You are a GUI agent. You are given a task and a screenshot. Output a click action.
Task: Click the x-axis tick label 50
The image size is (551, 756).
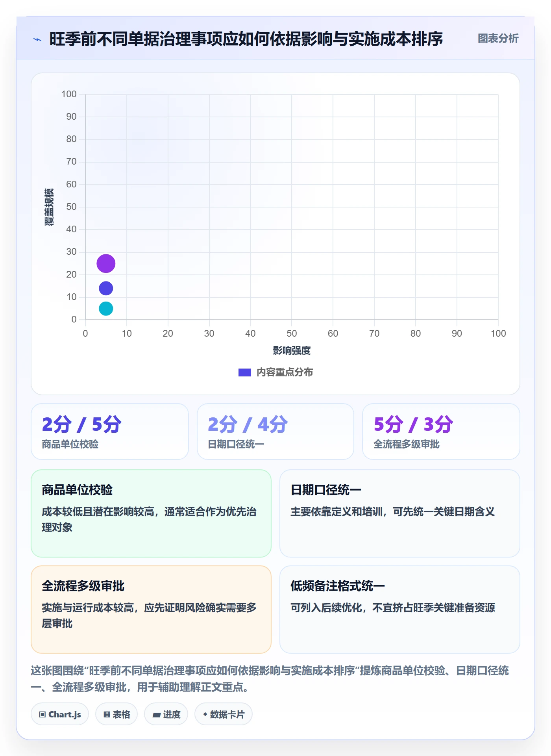[x=292, y=334]
